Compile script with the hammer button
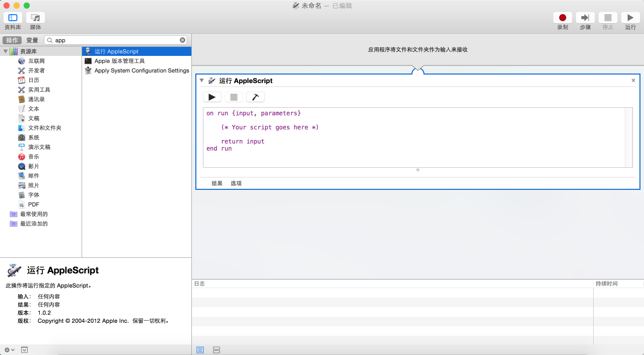This screenshot has width=644, height=355. point(255,97)
